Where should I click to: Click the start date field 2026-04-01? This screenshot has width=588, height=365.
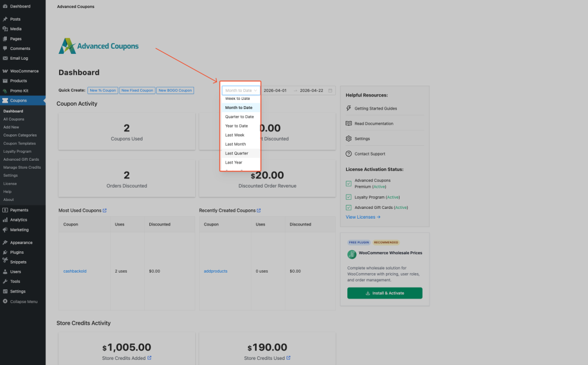(x=275, y=90)
